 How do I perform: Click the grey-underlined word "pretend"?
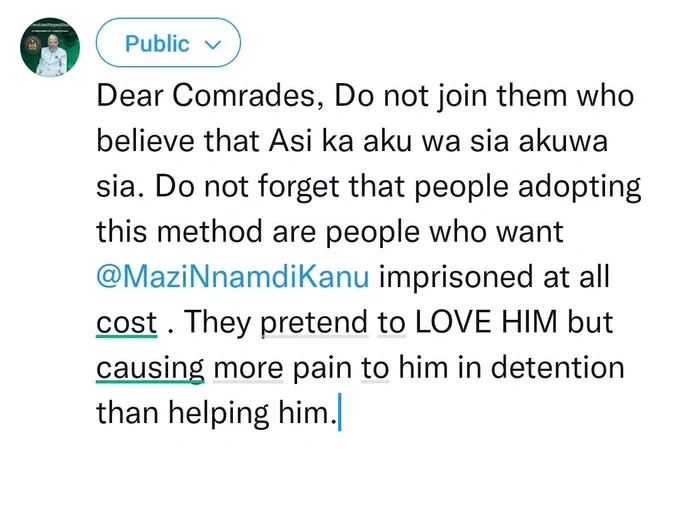click(314, 323)
